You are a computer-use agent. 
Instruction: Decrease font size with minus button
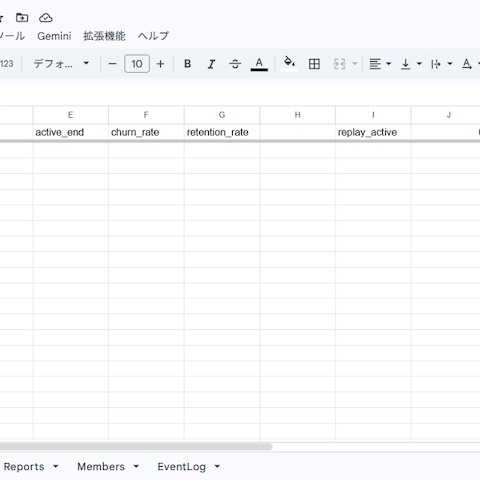[x=113, y=64]
